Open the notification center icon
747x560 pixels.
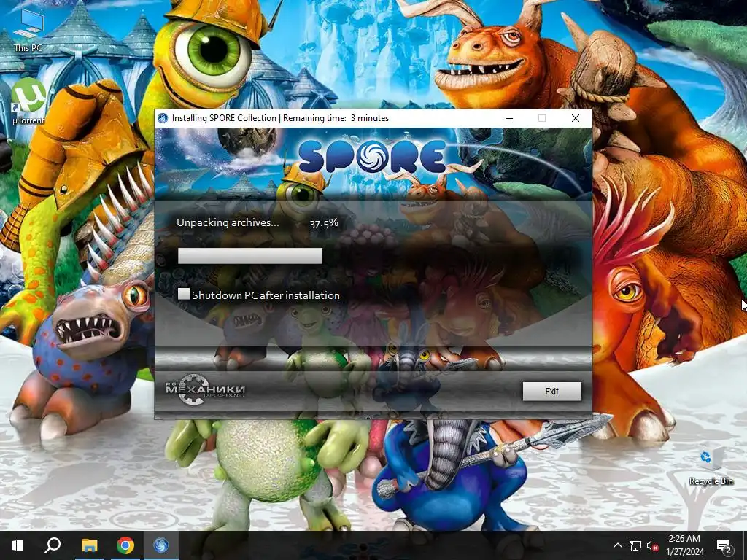(724, 546)
